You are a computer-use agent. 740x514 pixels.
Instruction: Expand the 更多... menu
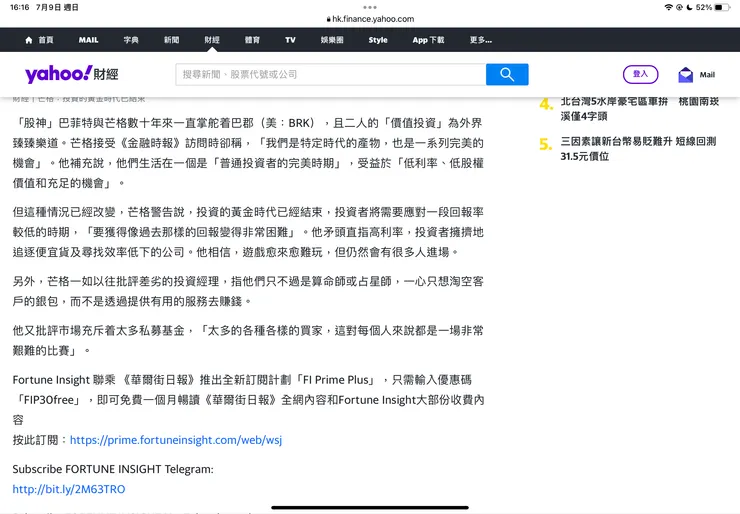pos(481,40)
